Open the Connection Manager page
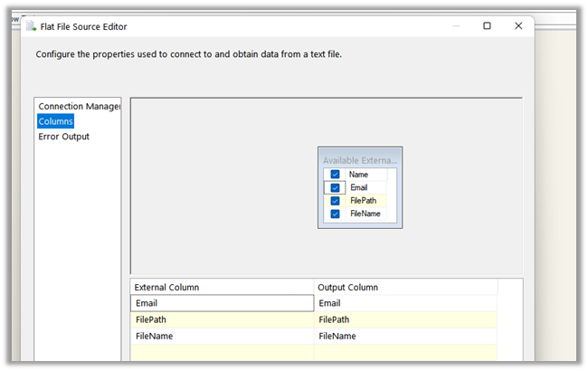Screen dimensions: 588x371 click(79, 107)
